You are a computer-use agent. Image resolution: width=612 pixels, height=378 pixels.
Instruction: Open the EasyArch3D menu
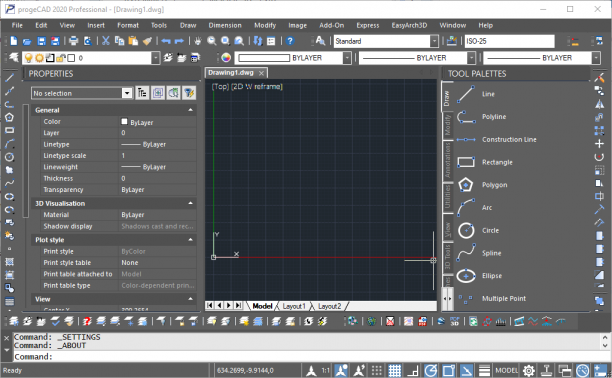(x=409, y=25)
